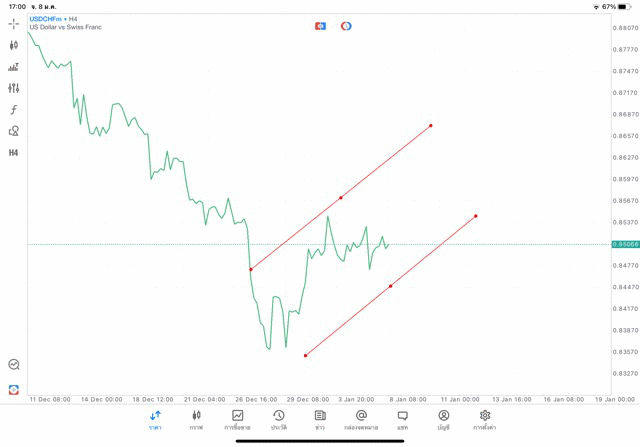The width and height of the screenshot is (640, 447).
Task: Open the indicators function (f) icon
Action: [14, 109]
